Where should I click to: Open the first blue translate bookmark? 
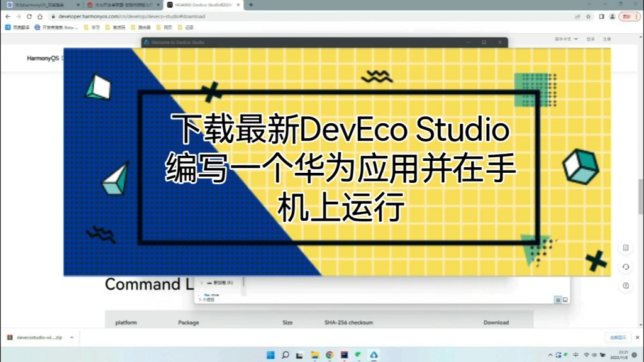(x=17, y=27)
